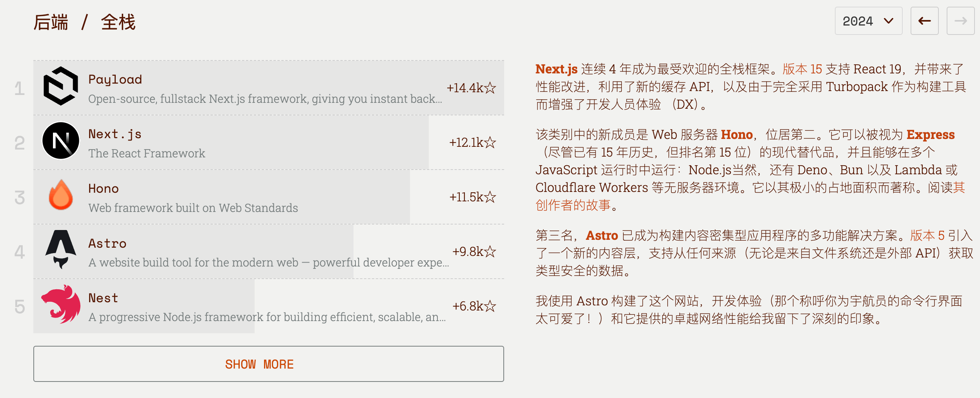
Task: Click the star icon beside Payload's +14.4k
Action: pyautogui.click(x=490, y=88)
